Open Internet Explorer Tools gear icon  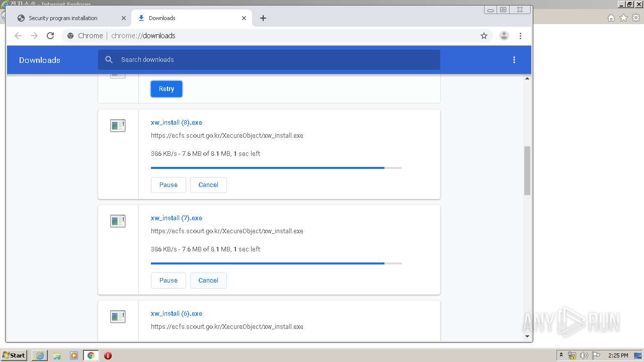[636, 18]
